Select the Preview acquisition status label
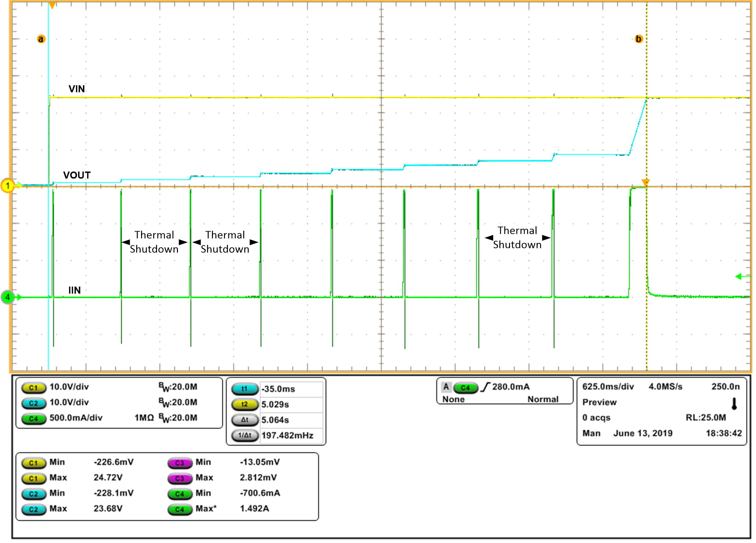 (599, 402)
